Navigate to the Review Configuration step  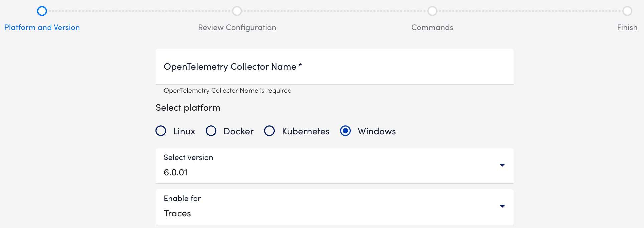coord(237,27)
